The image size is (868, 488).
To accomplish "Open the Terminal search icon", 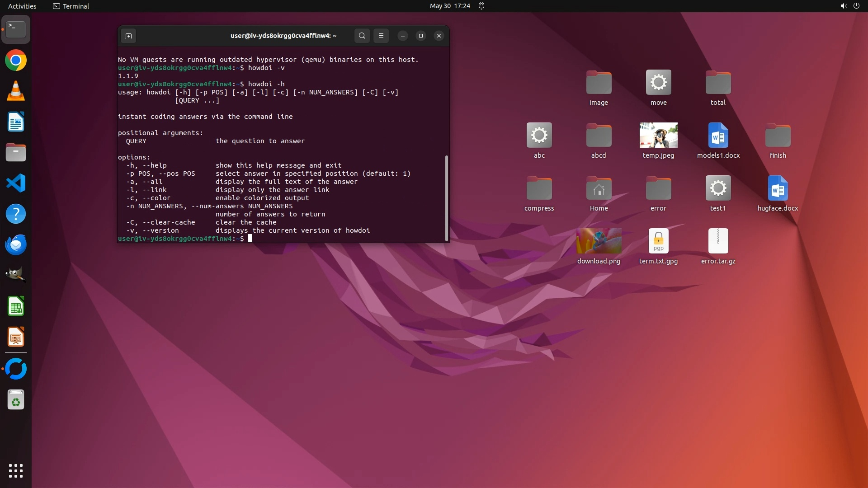I will pyautogui.click(x=362, y=36).
